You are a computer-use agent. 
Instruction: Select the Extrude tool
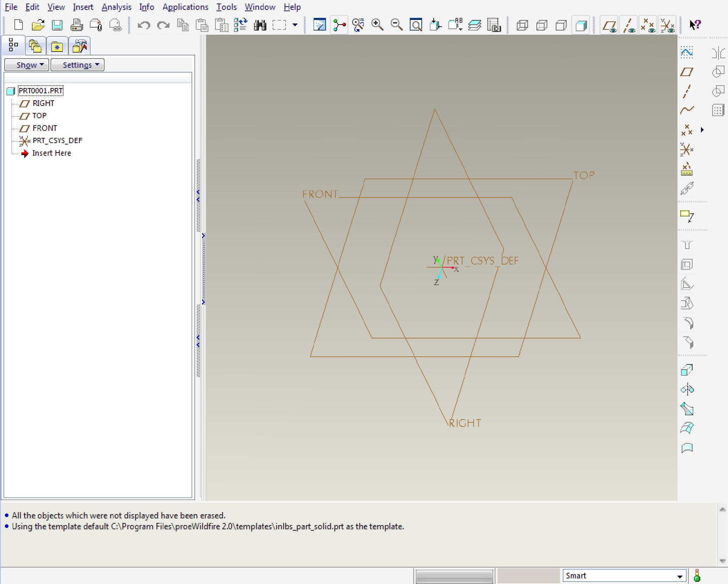[687, 370]
